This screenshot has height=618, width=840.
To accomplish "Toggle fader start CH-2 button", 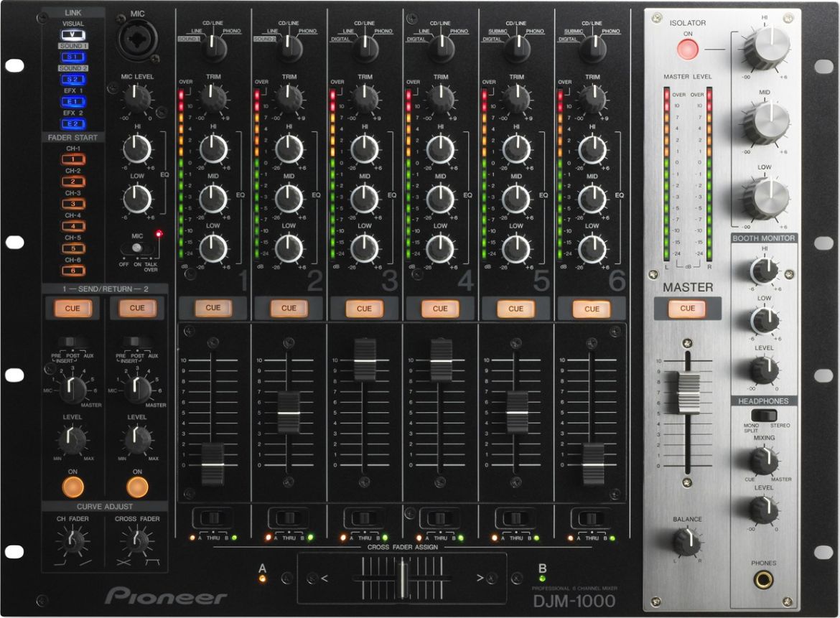I will pyautogui.click(x=73, y=182).
